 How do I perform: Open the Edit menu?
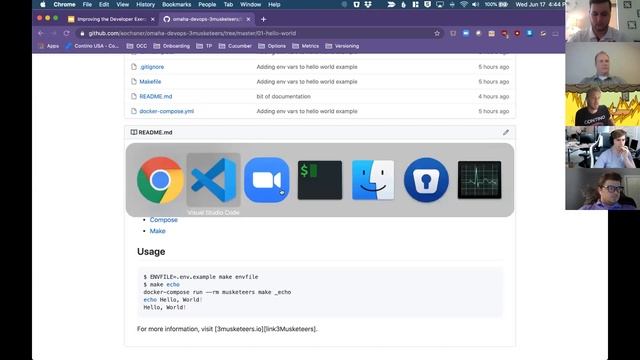coord(104,4)
